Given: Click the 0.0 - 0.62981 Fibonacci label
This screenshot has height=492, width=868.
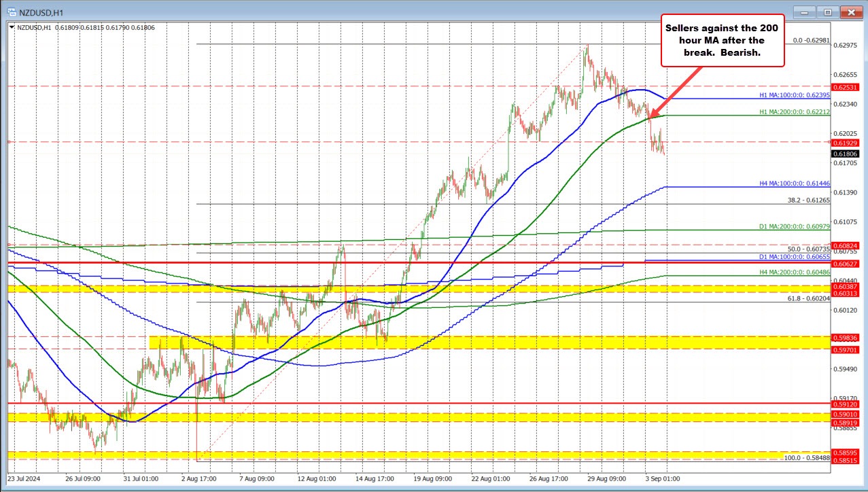Looking at the screenshot, I should (x=813, y=41).
